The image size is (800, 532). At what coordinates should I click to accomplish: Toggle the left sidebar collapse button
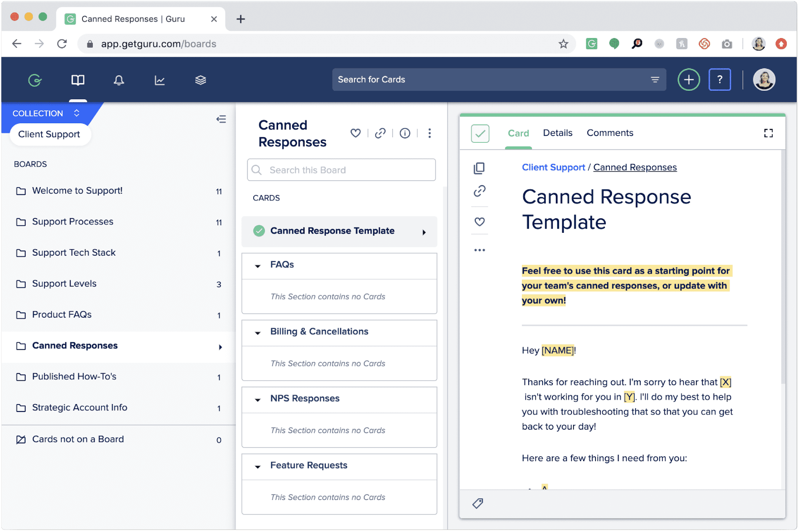click(220, 119)
